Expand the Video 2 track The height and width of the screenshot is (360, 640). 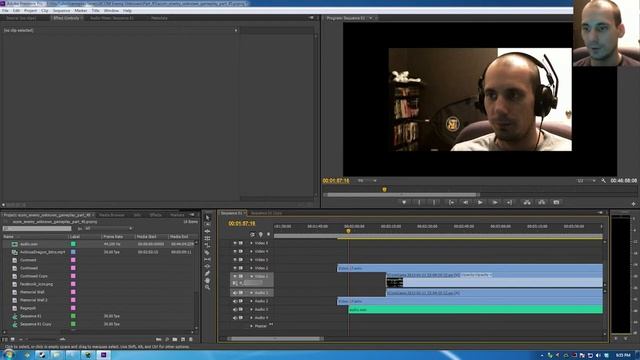coord(251,268)
